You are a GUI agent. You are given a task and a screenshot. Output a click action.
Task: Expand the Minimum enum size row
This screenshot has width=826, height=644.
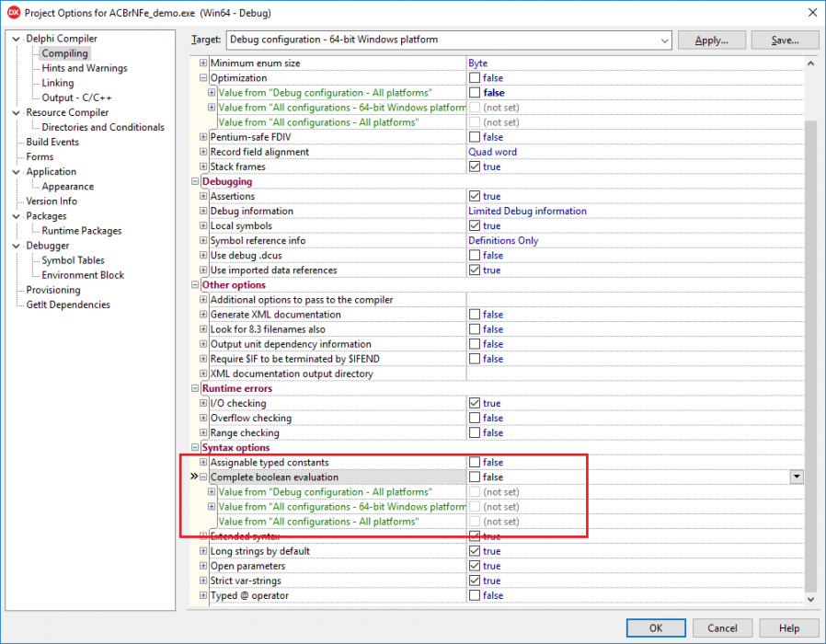203,63
